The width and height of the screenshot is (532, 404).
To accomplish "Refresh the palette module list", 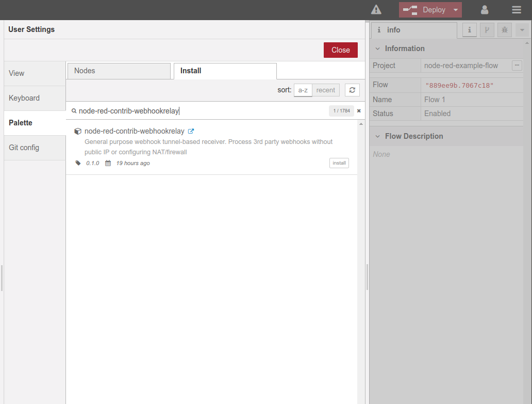I will coord(352,90).
